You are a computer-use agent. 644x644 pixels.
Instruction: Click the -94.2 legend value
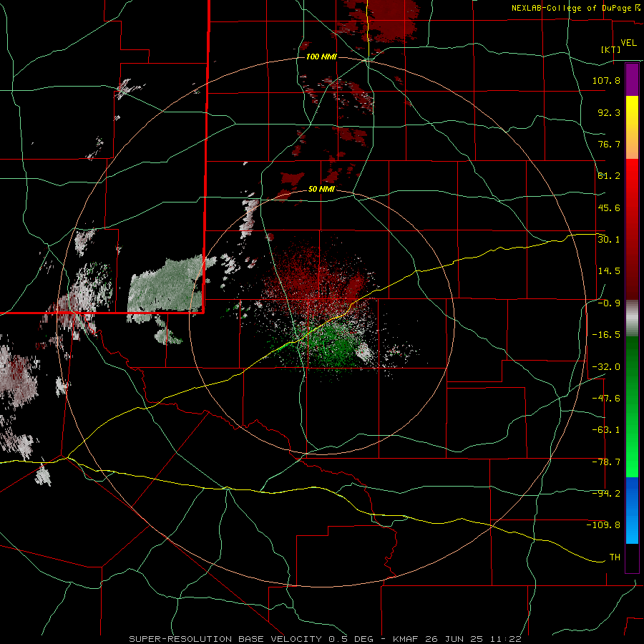click(x=606, y=493)
